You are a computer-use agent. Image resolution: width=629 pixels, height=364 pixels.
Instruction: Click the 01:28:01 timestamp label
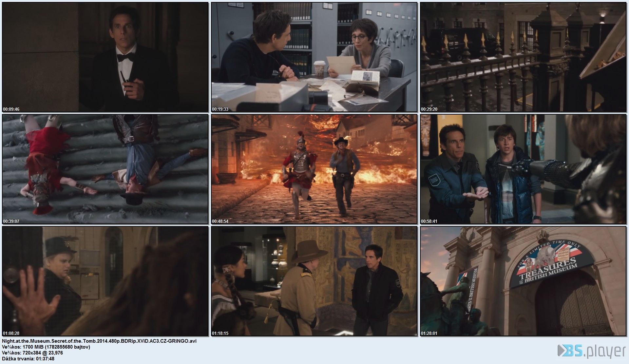click(x=429, y=333)
